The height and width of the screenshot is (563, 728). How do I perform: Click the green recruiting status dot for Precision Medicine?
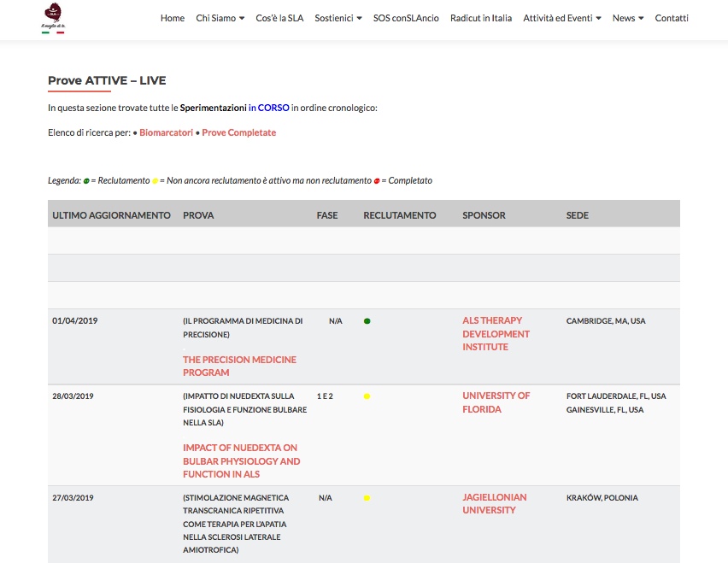pyautogui.click(x=367, y=321)
